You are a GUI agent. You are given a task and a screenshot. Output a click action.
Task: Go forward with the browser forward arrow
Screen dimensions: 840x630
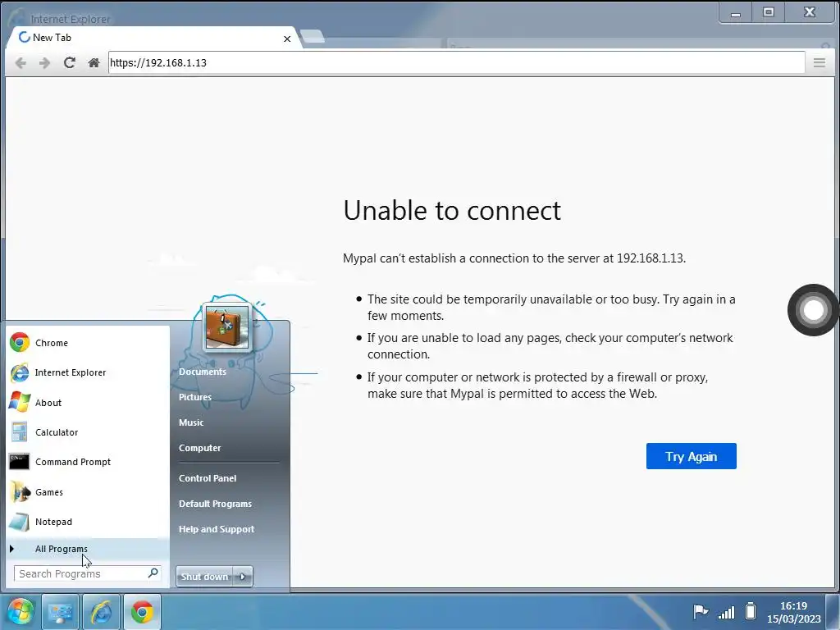tap(44, 63)
